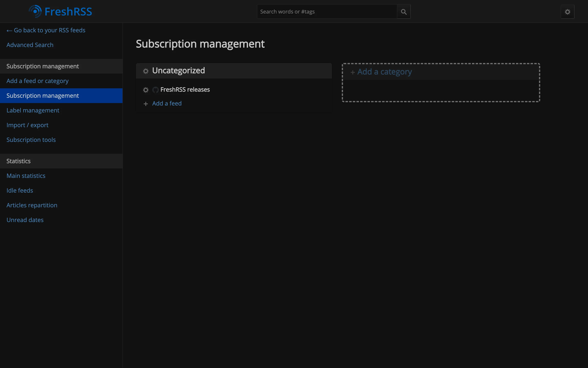Viewport: 588px width, 368px height.
Task: Click the FreshRSS title text in header
Action: coord(68,12)
